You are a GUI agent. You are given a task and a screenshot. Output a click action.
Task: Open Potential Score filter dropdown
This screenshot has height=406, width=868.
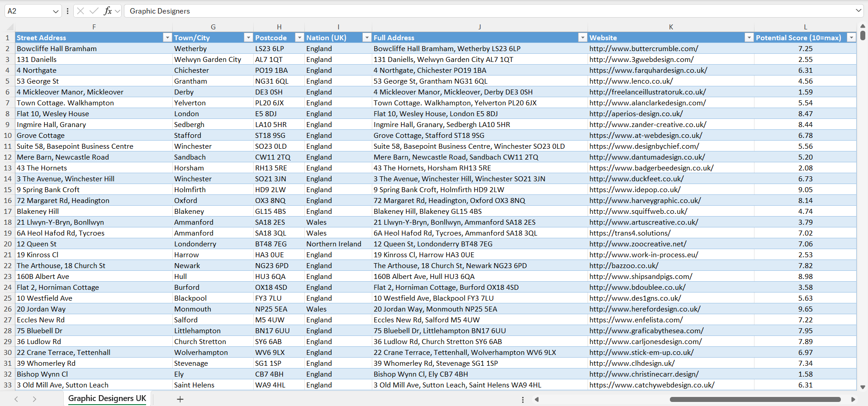pos(851,38)
